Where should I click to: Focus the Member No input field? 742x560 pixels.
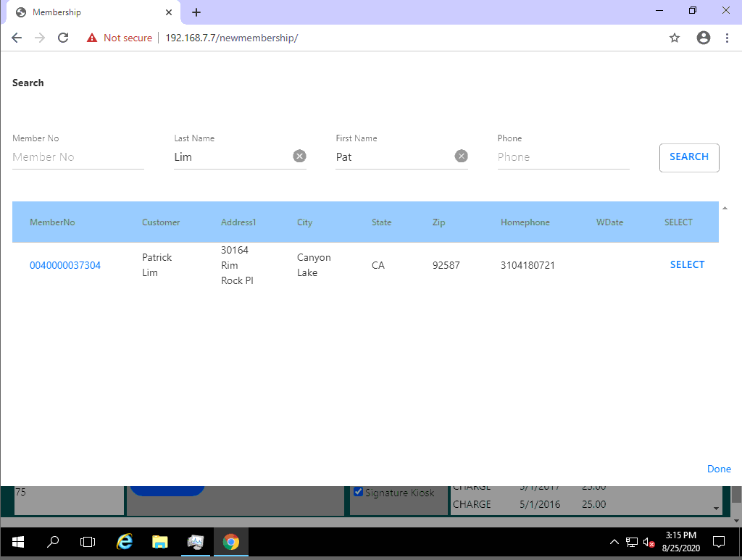point(78,157)
